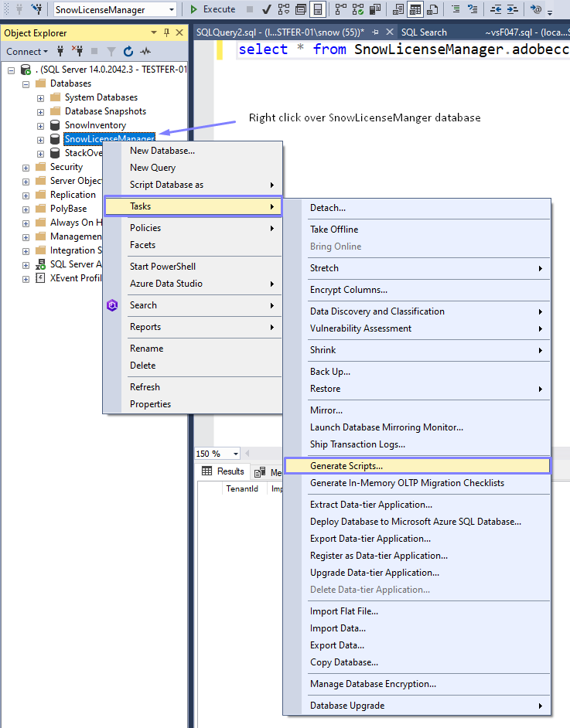Expand the Security folder
This screenshot has width=570, height=728.
coord(26,168)
